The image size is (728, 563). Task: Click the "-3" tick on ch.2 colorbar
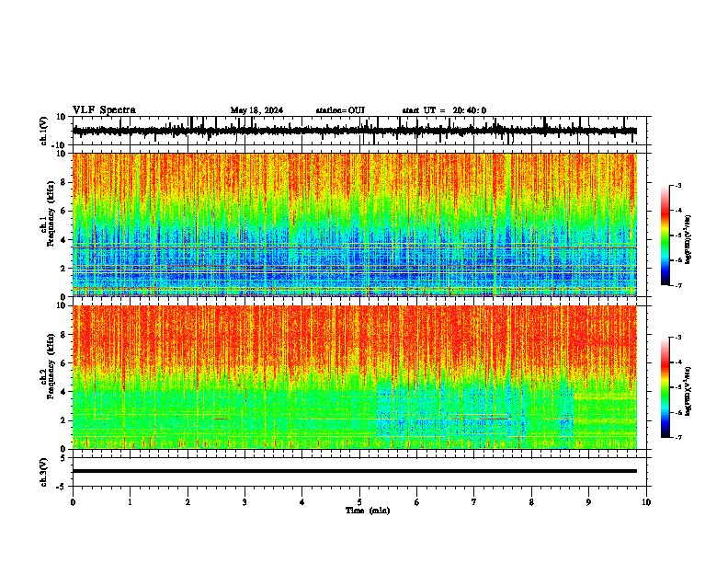[x=677, y=338]
